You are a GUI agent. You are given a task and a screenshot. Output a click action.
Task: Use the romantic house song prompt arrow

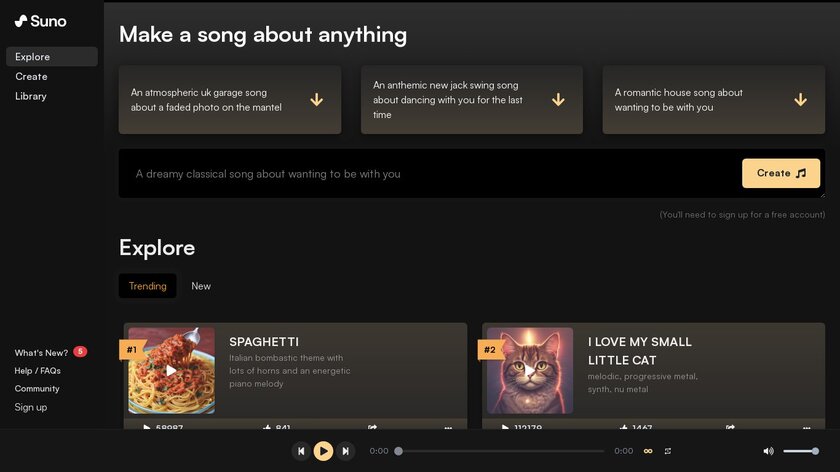point(800,100)
